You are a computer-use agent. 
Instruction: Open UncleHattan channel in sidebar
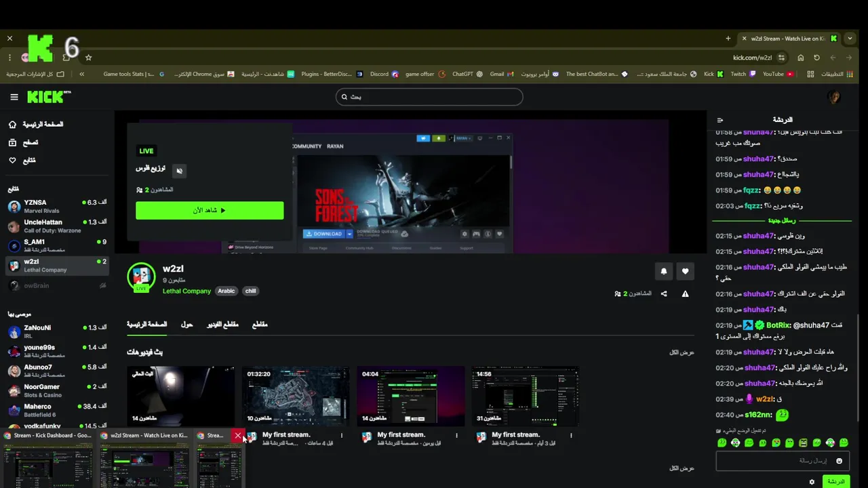[x=57, y=226]
